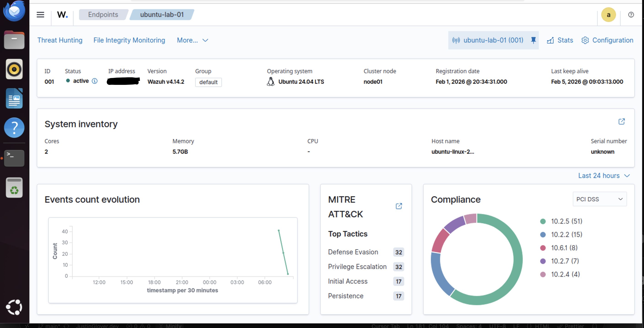Go to Endpoints breadcrumb
Screen dimensions: 644x328
click(x=103, y=15)
